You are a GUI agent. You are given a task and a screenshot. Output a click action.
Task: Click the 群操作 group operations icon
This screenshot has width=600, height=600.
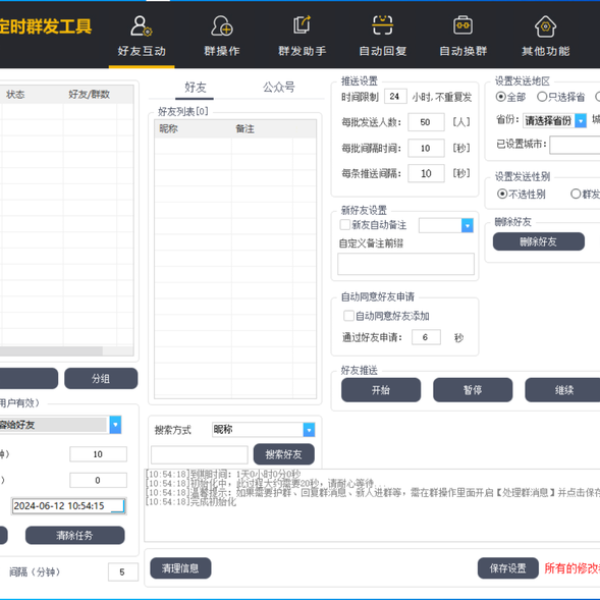coord(221,28)
